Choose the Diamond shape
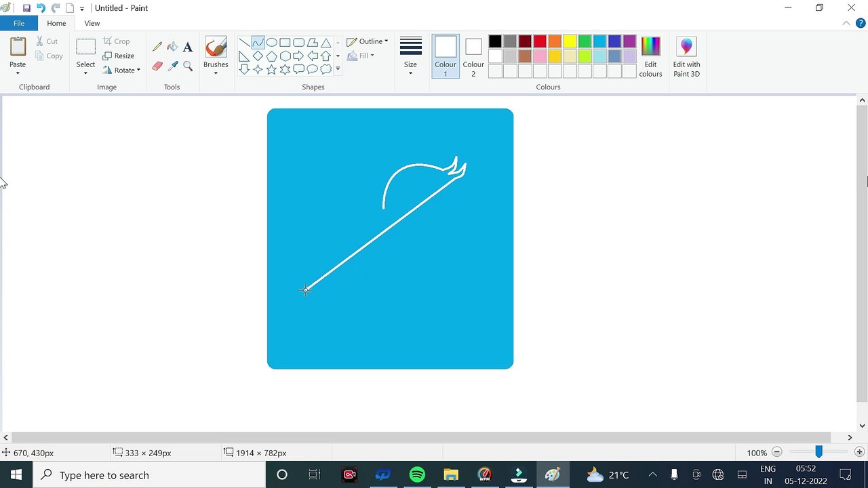868x488 pixels. click(x=258, y=56)
